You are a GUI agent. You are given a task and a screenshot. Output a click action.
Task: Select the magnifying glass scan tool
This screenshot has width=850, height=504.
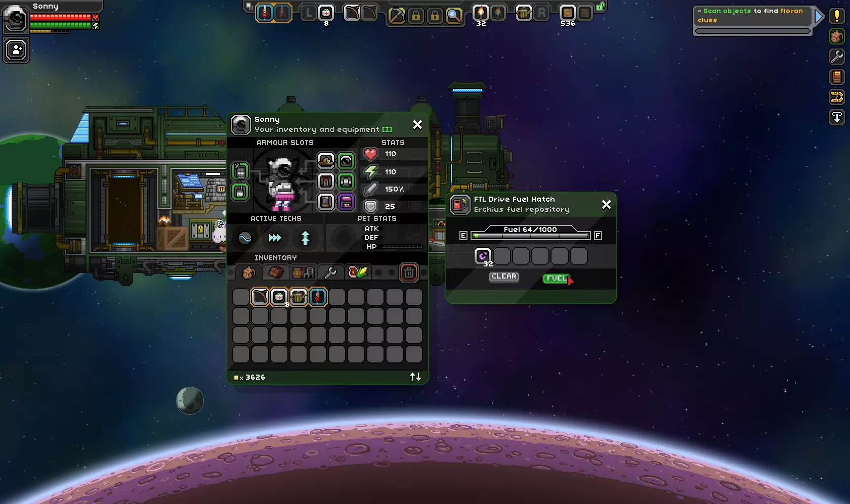(x=454, y=16)
